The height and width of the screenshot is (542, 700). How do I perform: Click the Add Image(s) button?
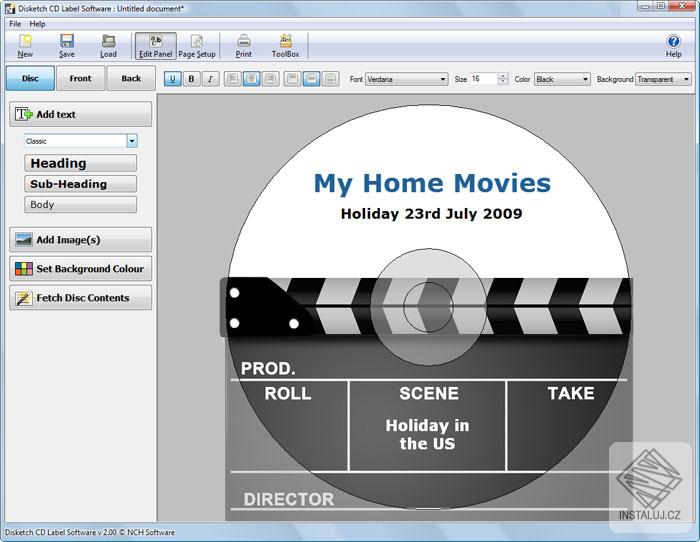point(80,240)
